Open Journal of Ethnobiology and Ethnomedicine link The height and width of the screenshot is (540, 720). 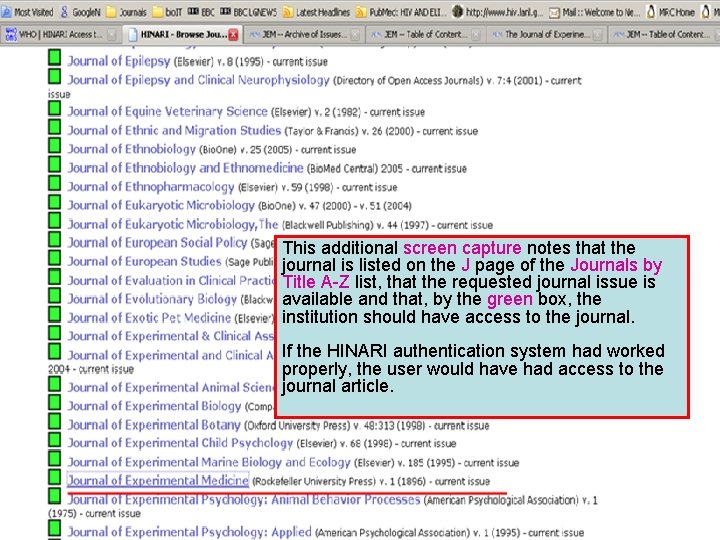(x=186, y=168)
